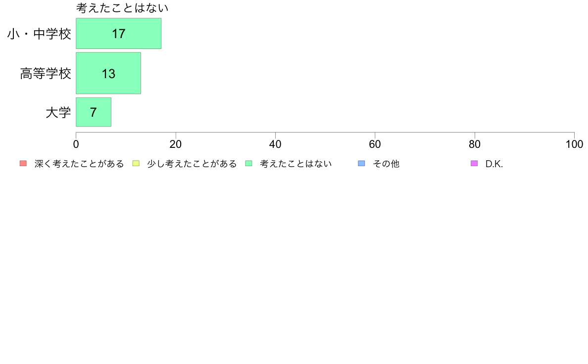Select the 高等学校 bar showing 13
This screenshot has width=588, height=364.
pos(108,73)
